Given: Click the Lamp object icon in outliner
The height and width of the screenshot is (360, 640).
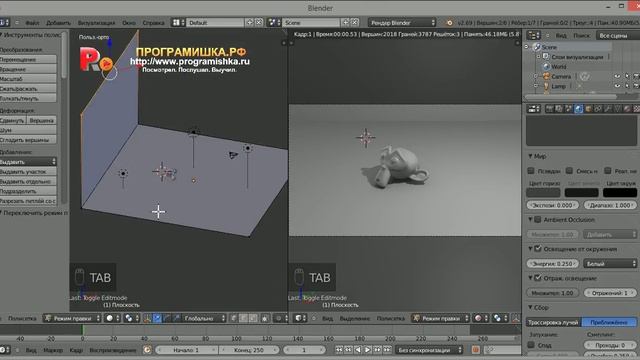Looking at the screenshot, I should pos(546,86).
